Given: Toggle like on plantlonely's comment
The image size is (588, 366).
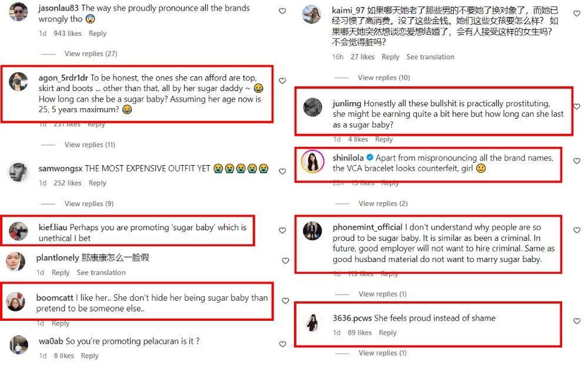Looking at the screenshot, I should click(x=285, y=260).
